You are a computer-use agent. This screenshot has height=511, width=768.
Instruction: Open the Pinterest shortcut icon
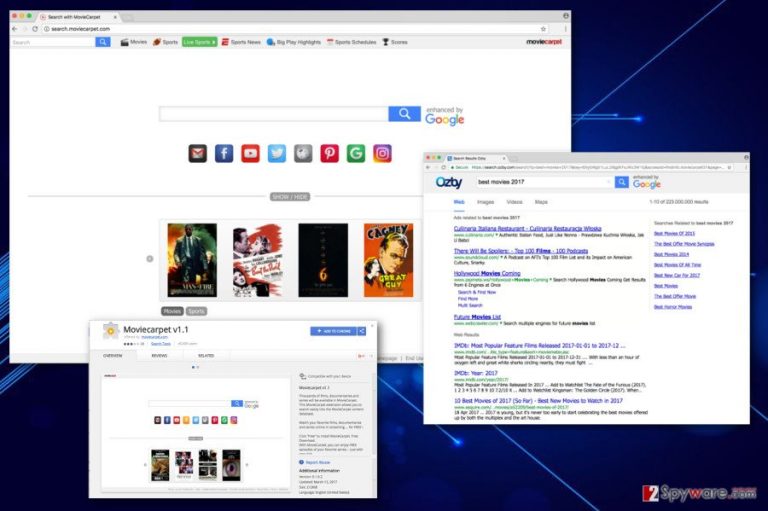pyautogui.click(x=330, y=153)
